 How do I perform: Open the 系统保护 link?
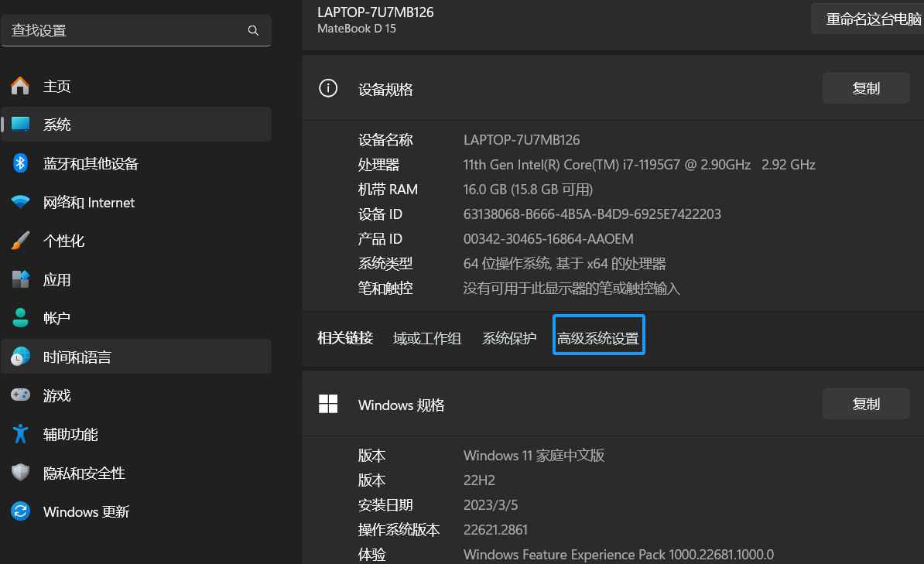pos(509,338)
